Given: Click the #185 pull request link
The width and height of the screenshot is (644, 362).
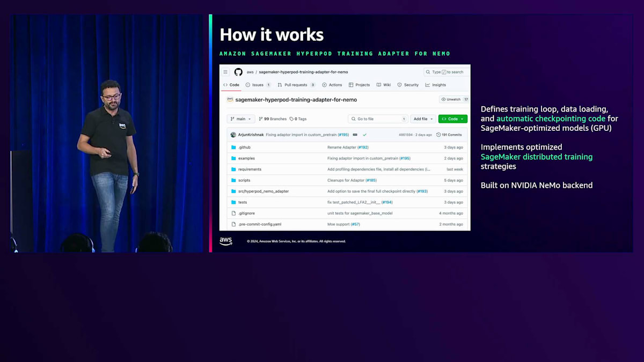Looking at the screenshot, I should (x=371, y=180).
